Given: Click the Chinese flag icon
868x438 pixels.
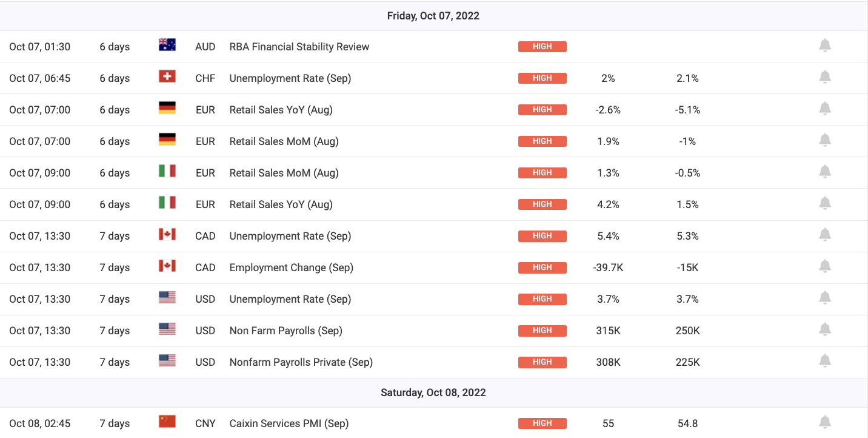Looking at the screenshot, I should [167, 422].
